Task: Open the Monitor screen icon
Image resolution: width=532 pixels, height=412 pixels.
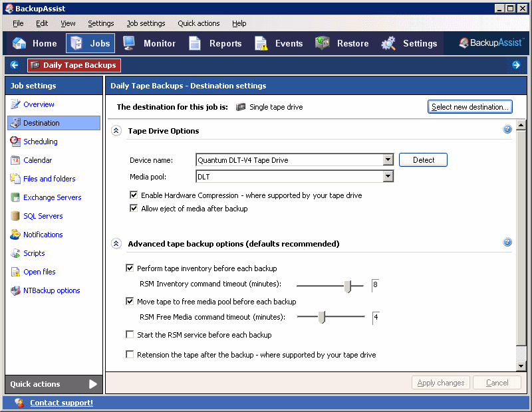Action: 129,43
